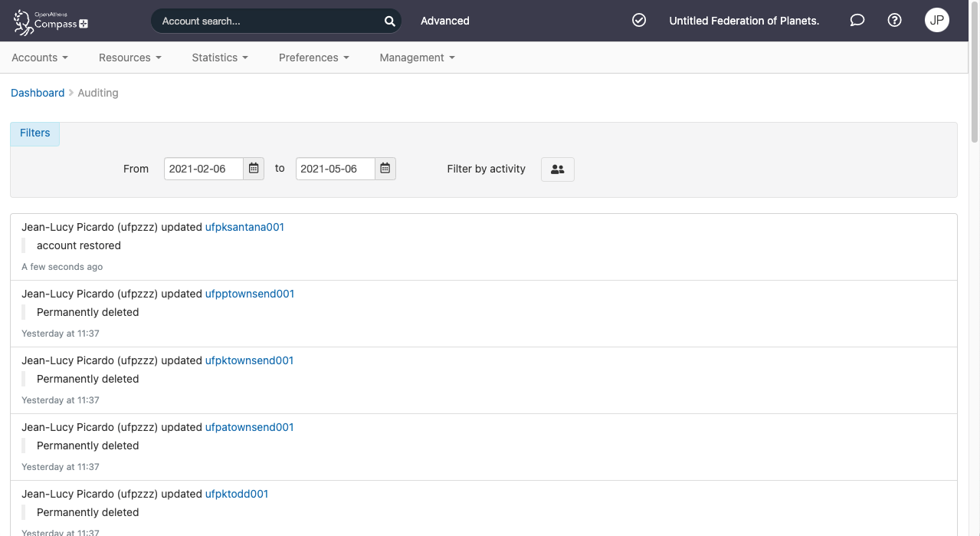Click the Account search input field
The height and width of the screenshot is (536, 980).
pyautogui.click(x=268, y=21)
